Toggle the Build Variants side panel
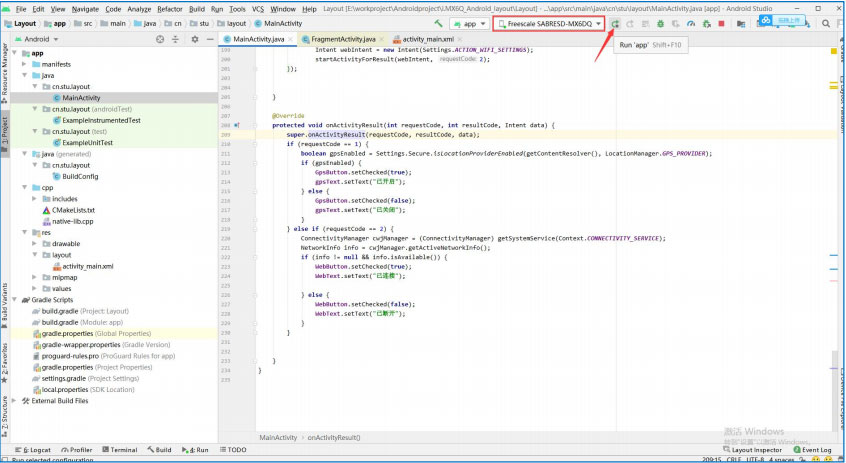Screen dimensions: 846x463 4,305
